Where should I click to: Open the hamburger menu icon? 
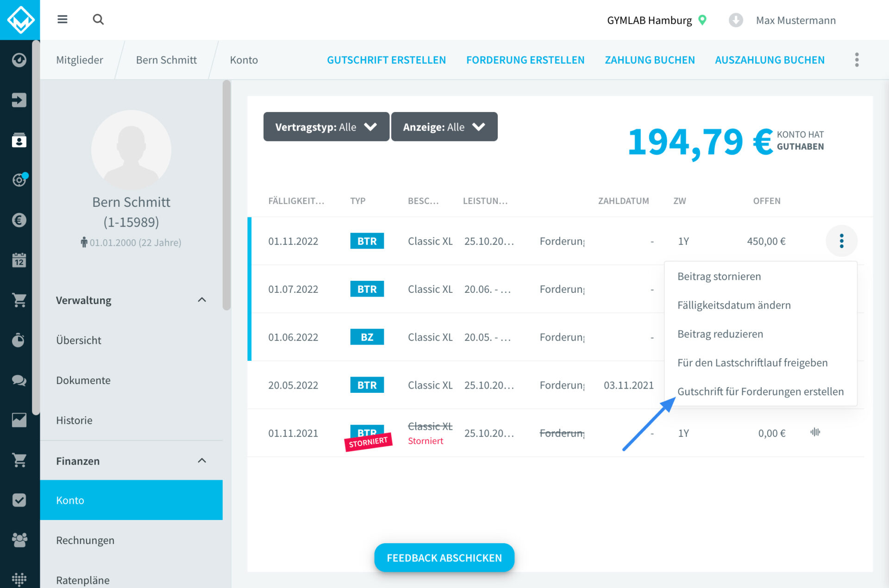click(63, 19)
